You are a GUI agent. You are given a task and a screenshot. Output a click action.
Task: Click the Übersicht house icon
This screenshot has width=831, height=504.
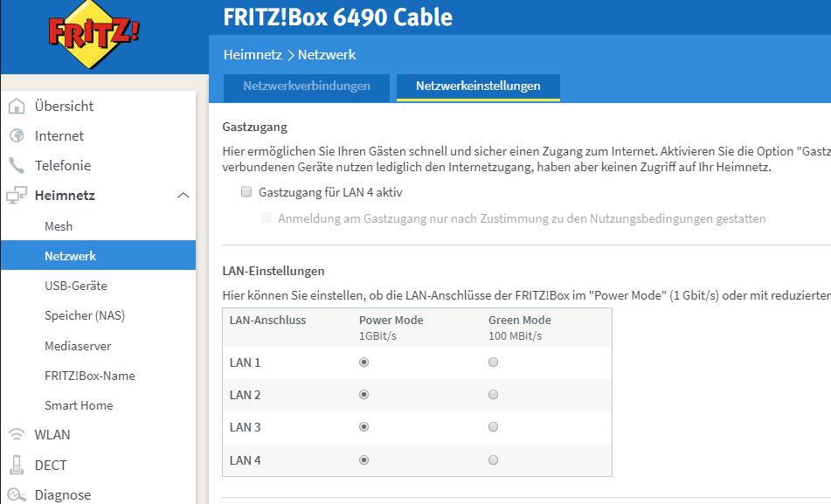17,106
